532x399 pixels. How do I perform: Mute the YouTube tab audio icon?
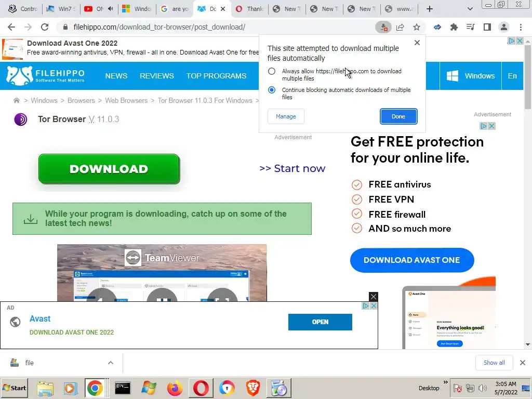[110, 9]
